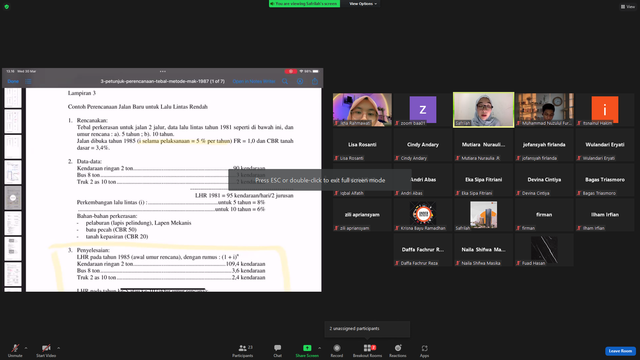
Task: Select the zoom baa01 participant tile
Action: coord(423,109)
